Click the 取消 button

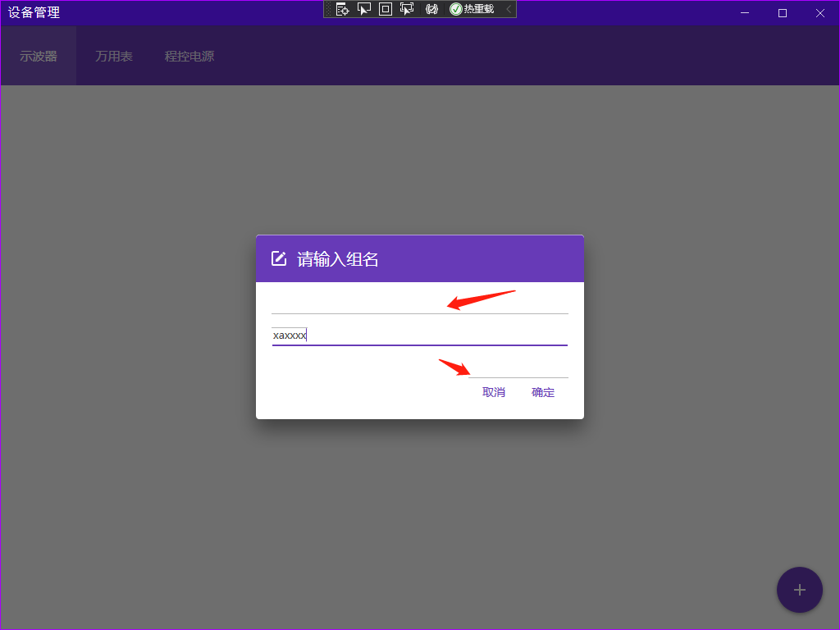pos(493,392)
